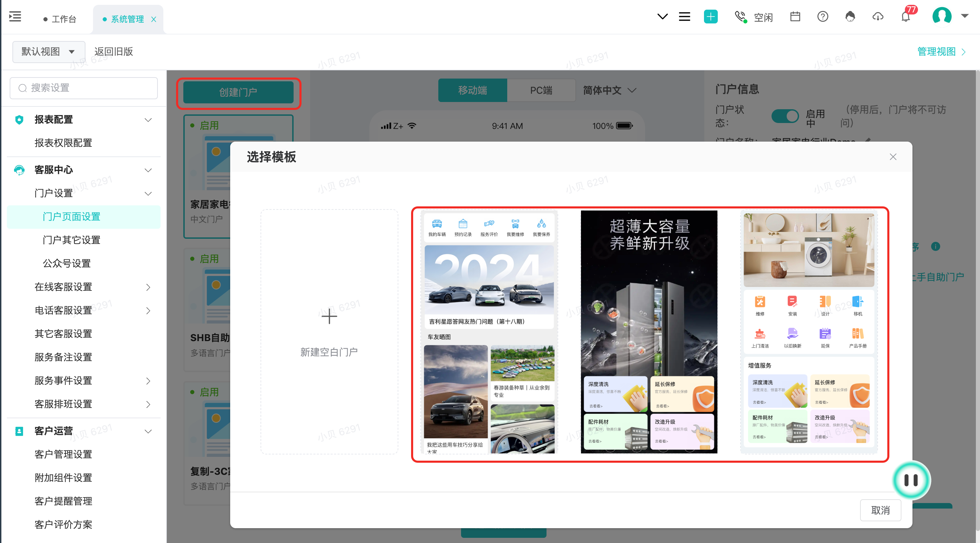Screen dimensions: 980x543
Task: Expand 在线客服设置 submenu
Action: pos(148,287)
